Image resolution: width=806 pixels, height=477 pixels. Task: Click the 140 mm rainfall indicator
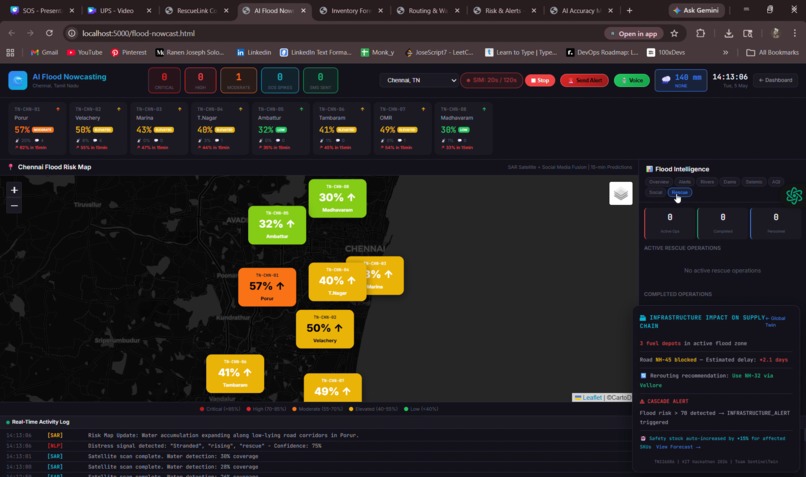pyautogui.click(x=681, y=80)
